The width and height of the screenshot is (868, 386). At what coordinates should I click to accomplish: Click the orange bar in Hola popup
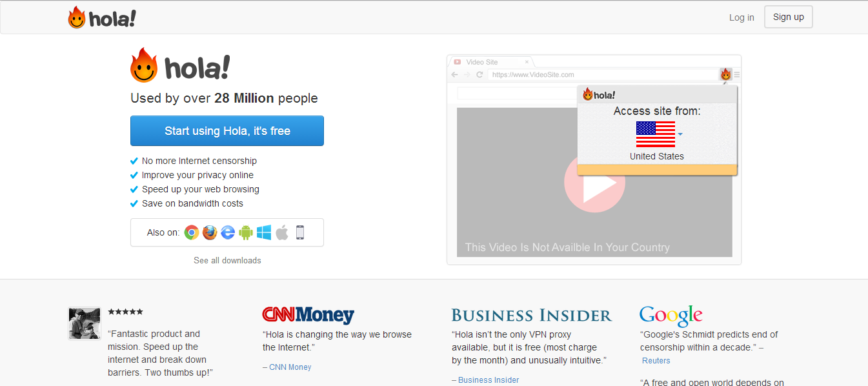point(657,170)
